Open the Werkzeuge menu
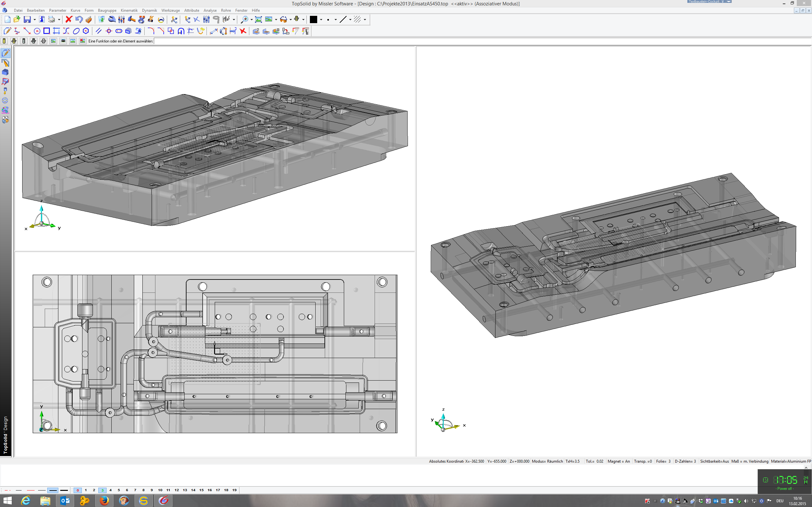Image resolution: width=812 pixels, height=507 pixels. 170,10
